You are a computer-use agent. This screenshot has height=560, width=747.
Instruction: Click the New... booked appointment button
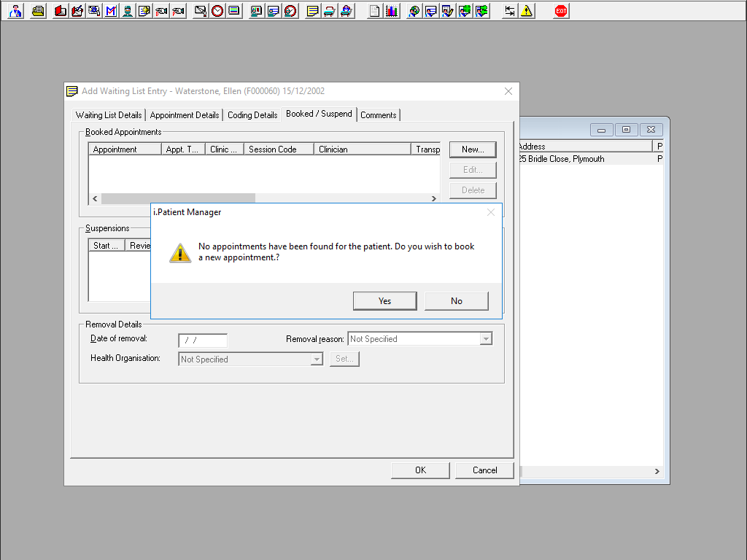point(473,149)
